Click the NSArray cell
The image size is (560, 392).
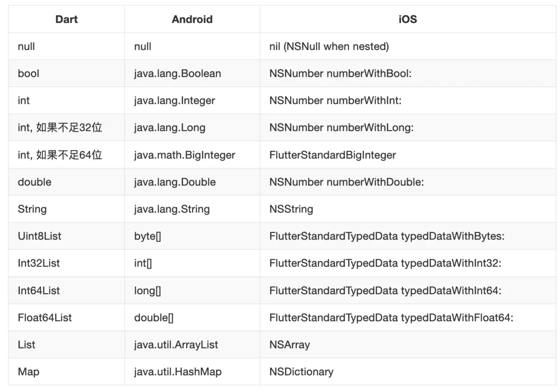click(408, 344)
